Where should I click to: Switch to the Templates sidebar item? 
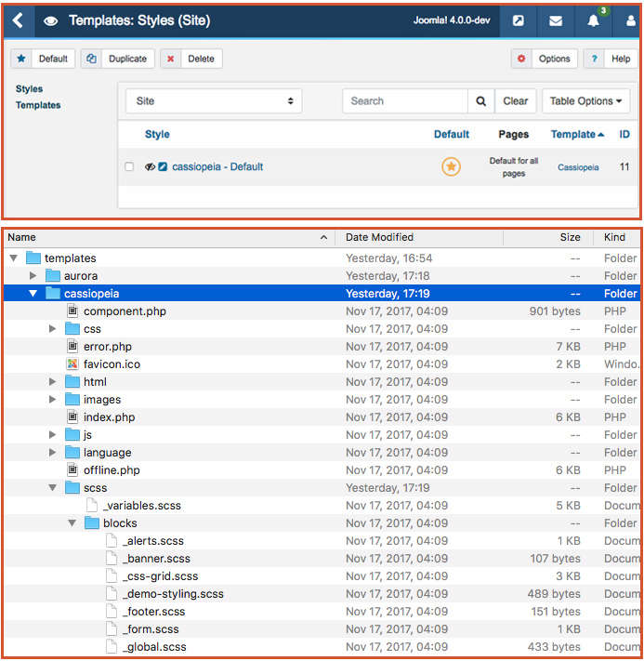click(x=38, y=105)
